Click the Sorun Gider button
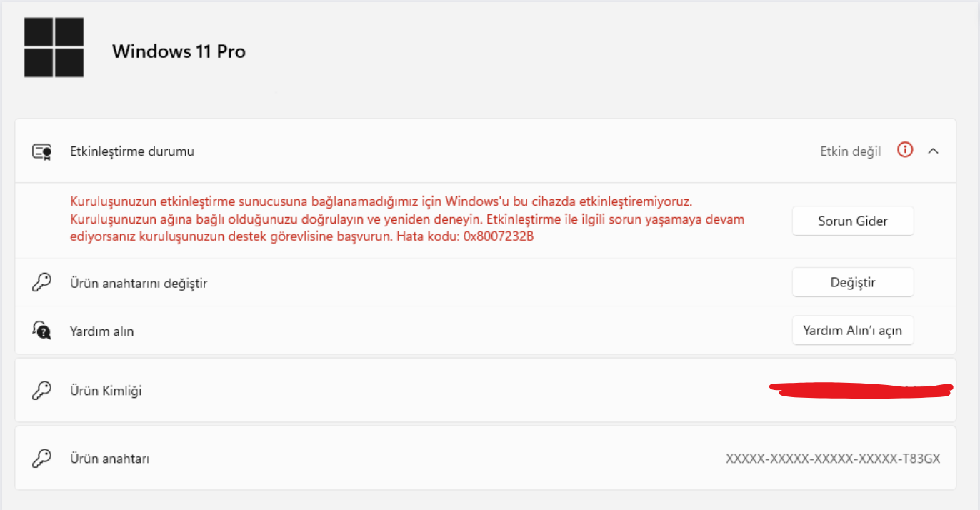 pyautogui.click(x=853, y=221)
